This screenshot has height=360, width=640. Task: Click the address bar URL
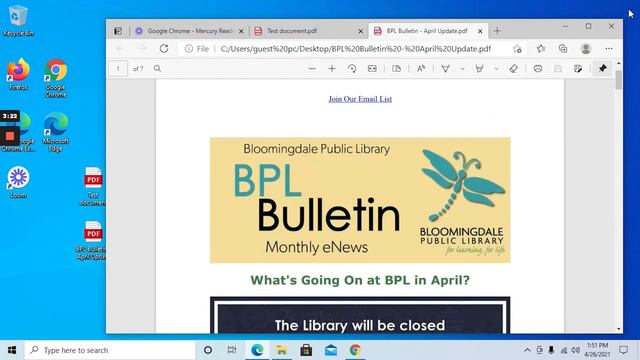(x=356, y=49)
